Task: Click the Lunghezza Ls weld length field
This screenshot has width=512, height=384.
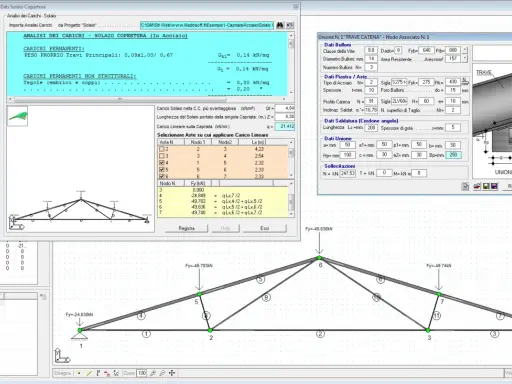Action: [371, 128]
